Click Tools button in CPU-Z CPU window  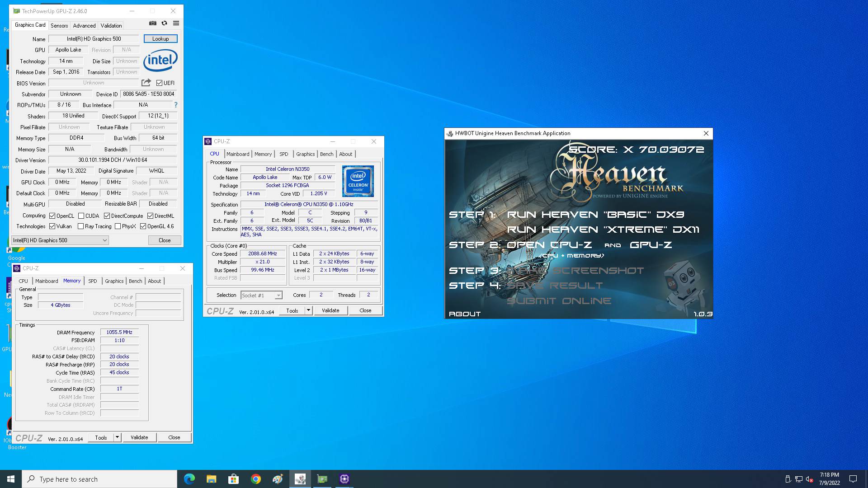click(x=292, y=310)
